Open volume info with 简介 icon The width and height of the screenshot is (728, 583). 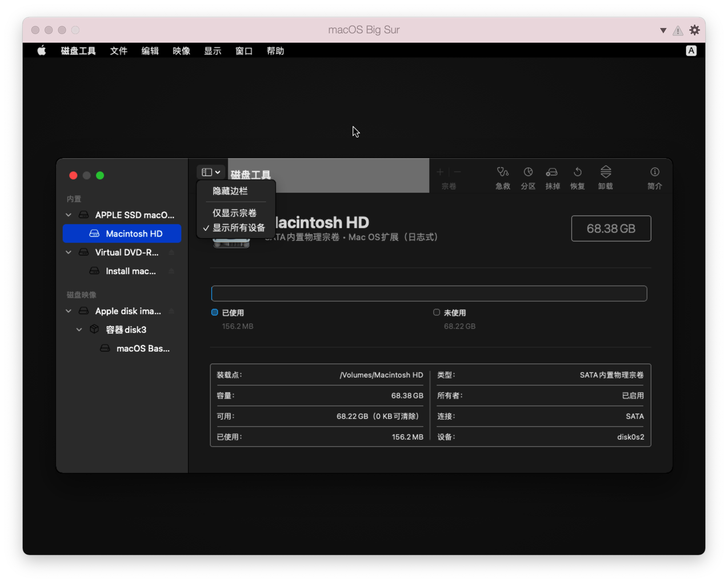click(x=654, y=177)
